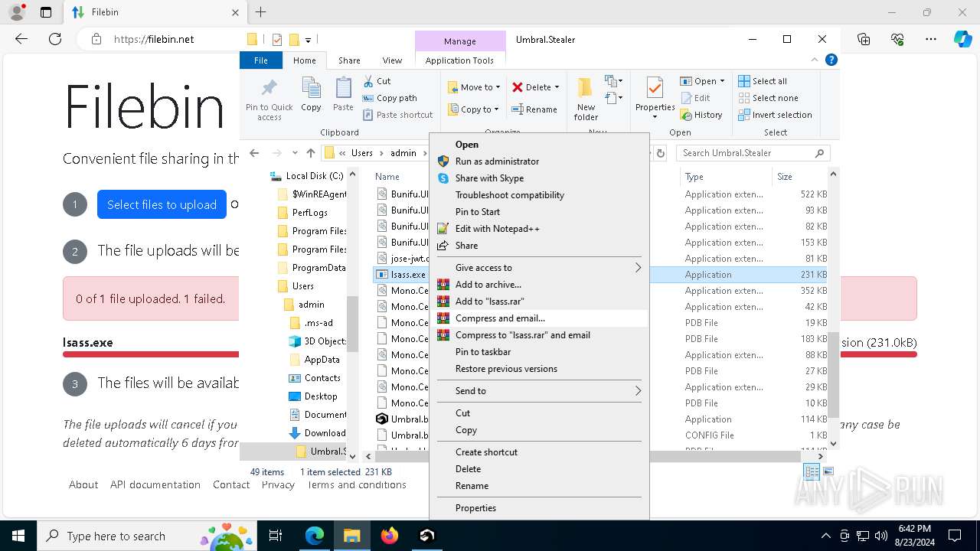
Task: Open the API documentation link
Action: (155, 484)
